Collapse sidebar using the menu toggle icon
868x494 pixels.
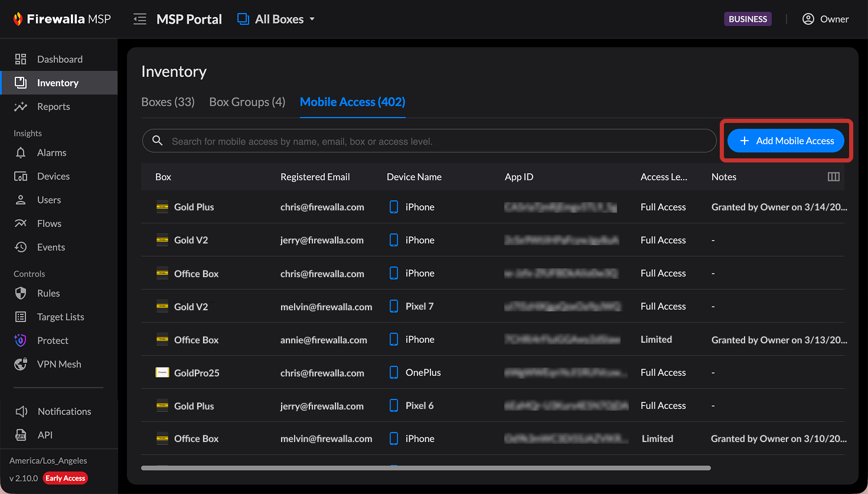coord(140,19)
